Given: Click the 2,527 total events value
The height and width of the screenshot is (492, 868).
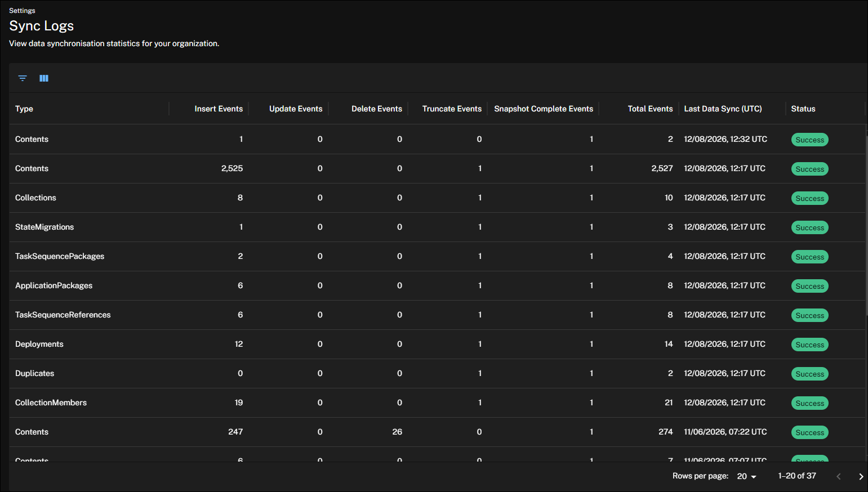Looking at the screenshot, I should tap(662, 168).
